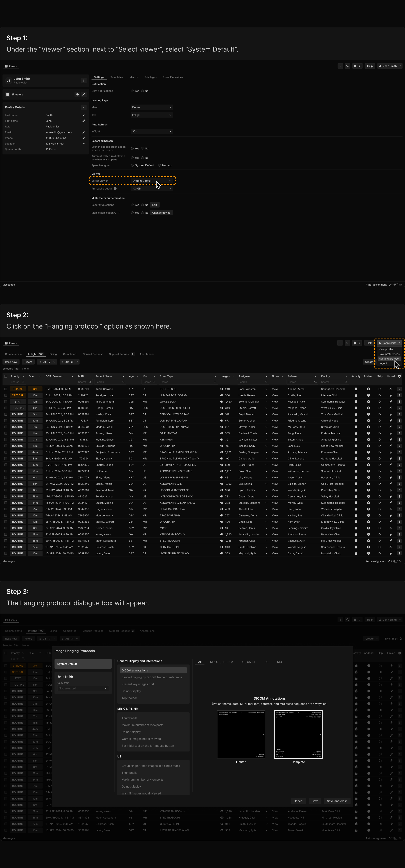The width and height of the screenshot is (405, 868).
Task: Edit the phone number +1 800 754 3654
Action: tap(84, 138)
